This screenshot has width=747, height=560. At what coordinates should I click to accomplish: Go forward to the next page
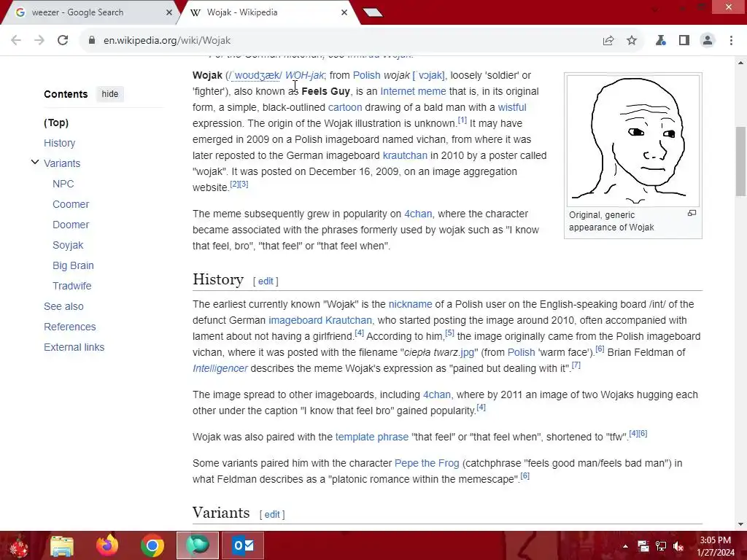click(x=39, y=41)
